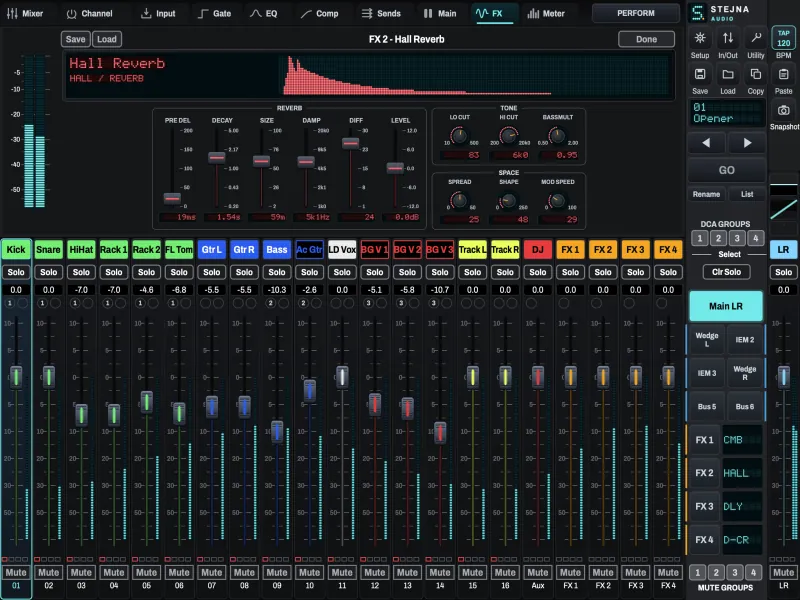Take a Snapshot with camera icon
The height and width of the screenshot is (600, 800).
click(x=784, y=110)
